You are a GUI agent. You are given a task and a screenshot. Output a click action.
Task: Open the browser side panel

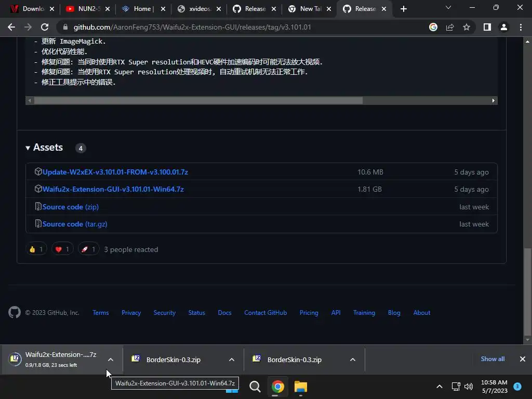(487, 27)
